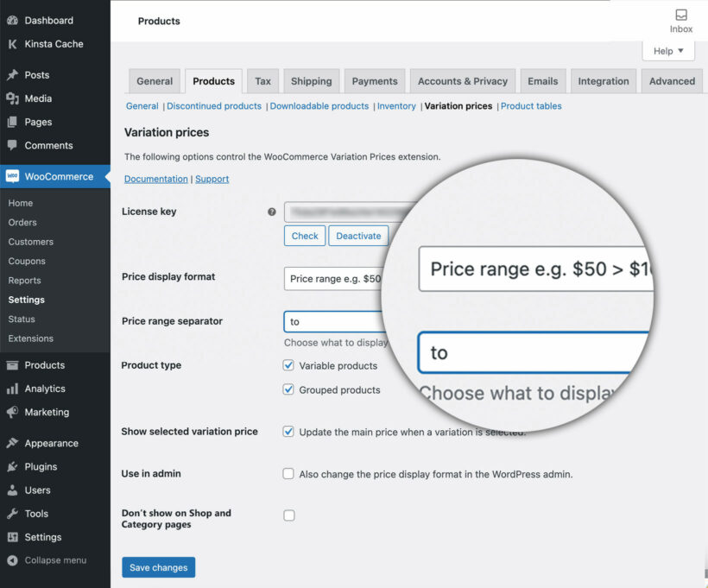708x588 pixels.
Task: Open the Accounts & Privacy tab
Action: pyautogui.click(x=463, y=81)
